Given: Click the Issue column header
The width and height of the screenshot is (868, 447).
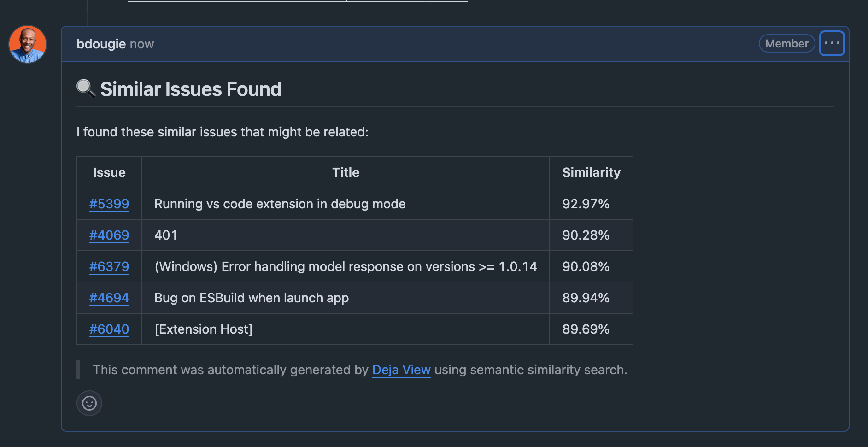Looking at the screenshot, I should pos(109,172).
